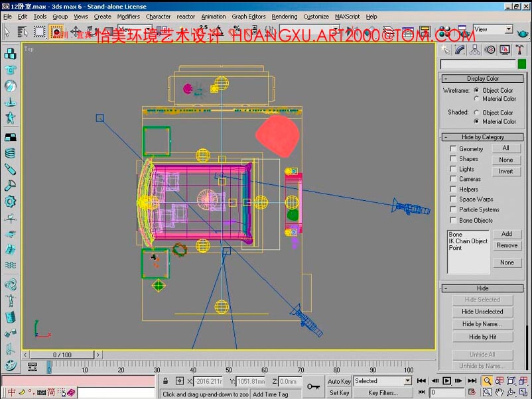This screenshot has height=399, width=532.
Task: Click Go to End playback button
Action: (472, 380)
